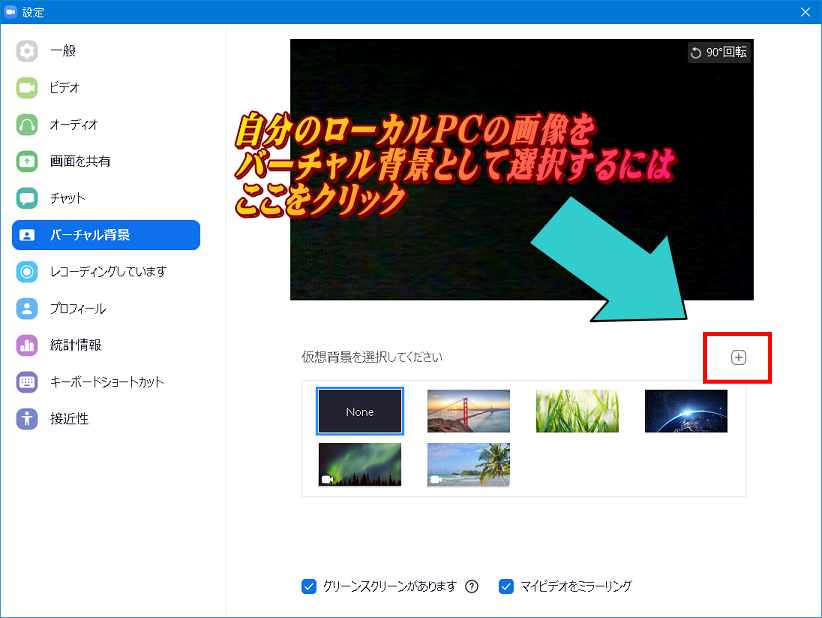Screen dimensions: 822x618
Task: Choose the beach palm tree video background
Action: [x=469, y=465]
